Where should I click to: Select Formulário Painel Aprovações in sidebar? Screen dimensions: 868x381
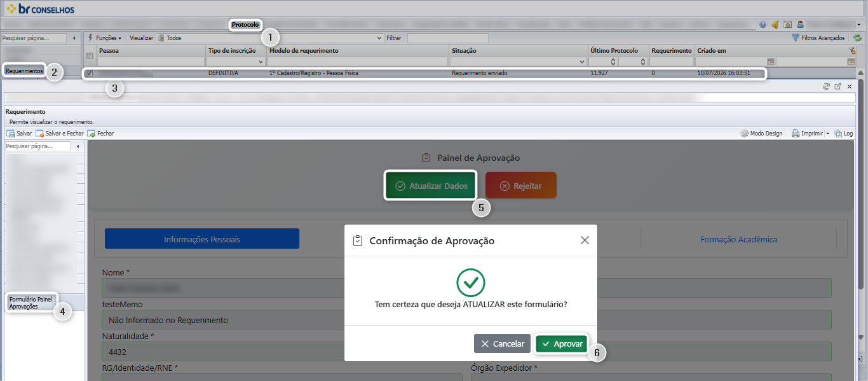coord(32,303)
